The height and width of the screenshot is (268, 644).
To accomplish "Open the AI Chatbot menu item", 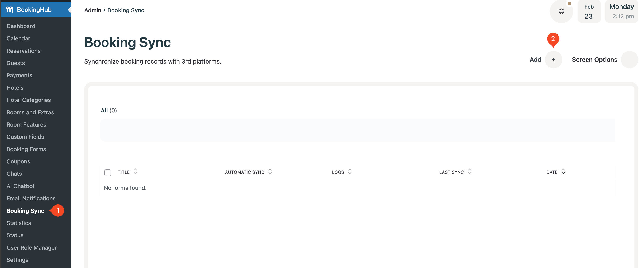I will pyautogui.click(x=21, y=186).
